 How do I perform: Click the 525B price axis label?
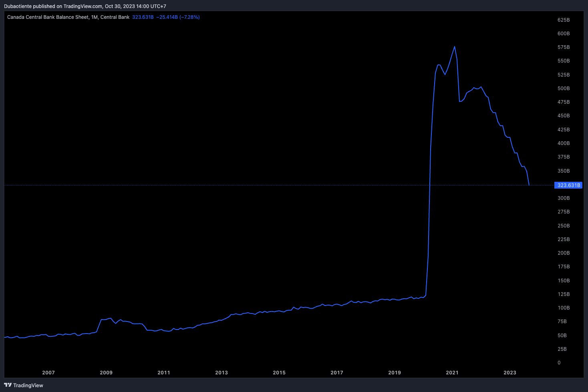coord(564,75)
